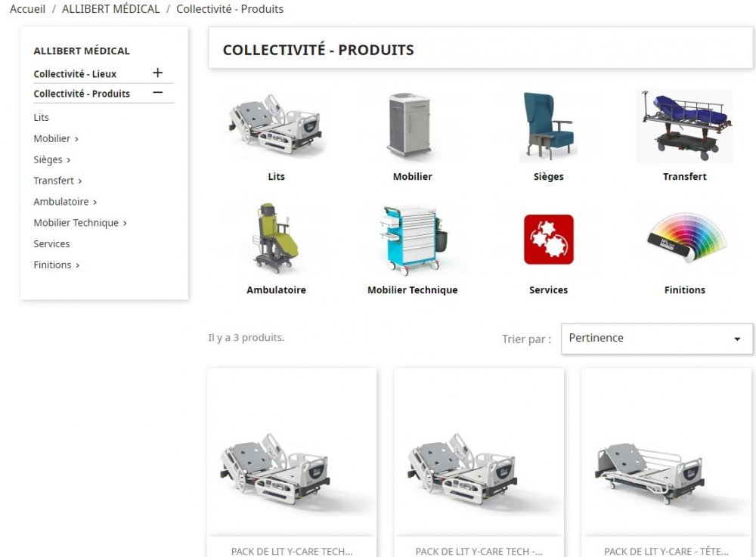The height and width of the screenshot is (557, 756).
Task: Click the Lits bed category icon
Action: pyautogui.click(x=276, y=125)
